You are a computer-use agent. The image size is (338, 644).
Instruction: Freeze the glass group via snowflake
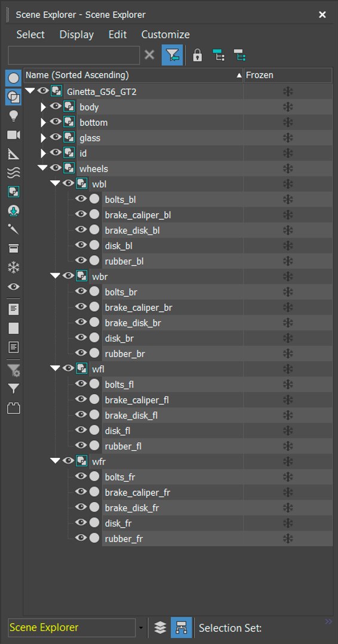click(288, 138)
